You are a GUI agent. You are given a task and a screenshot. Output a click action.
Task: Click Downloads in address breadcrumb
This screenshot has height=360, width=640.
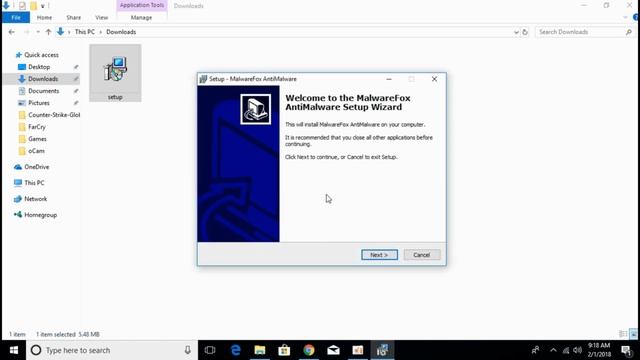tap(121, 32)
